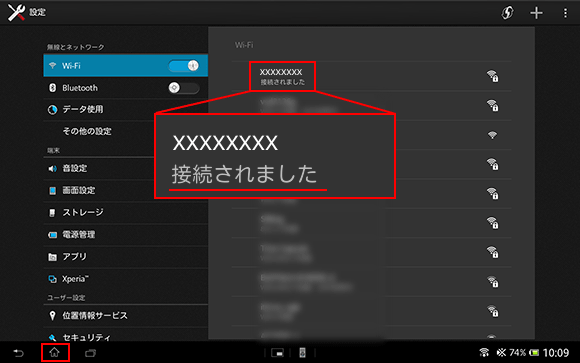Open Xperia™ settings
The image size is (580, 363).
tap(125, 279)
